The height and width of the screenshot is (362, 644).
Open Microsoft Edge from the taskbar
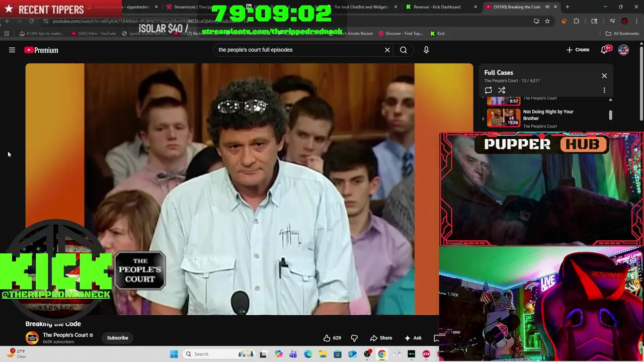308,354
